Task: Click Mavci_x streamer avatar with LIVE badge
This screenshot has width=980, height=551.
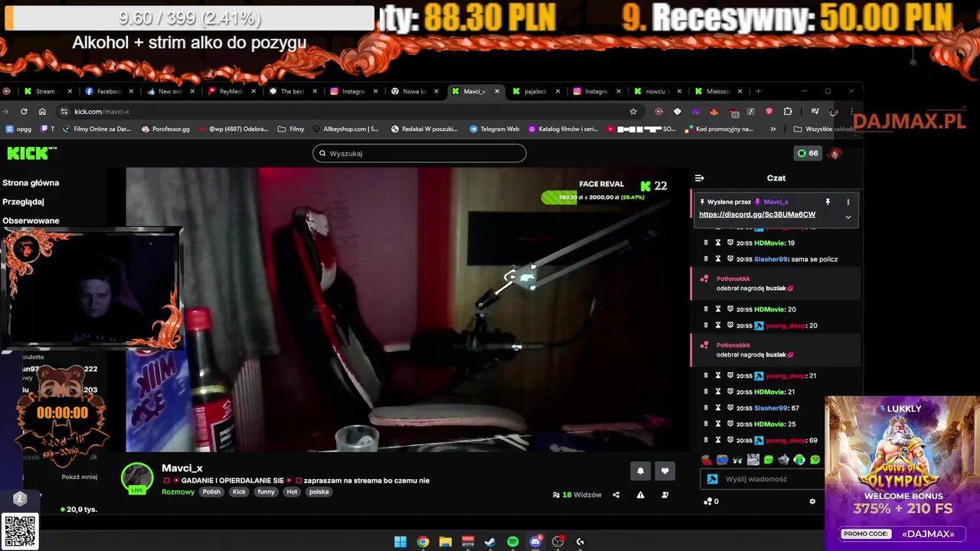Action: [x=137, y=478]
